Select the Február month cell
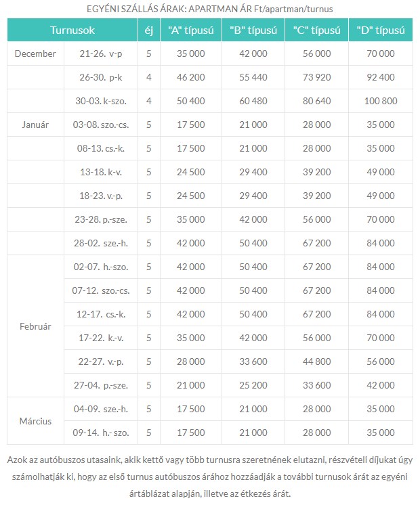 point(35,326)
